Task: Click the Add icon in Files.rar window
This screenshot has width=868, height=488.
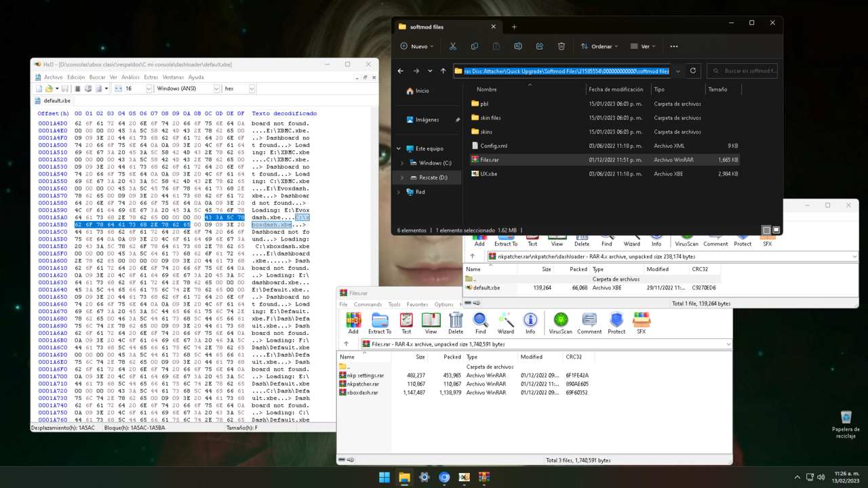Action: click(353, 322)
